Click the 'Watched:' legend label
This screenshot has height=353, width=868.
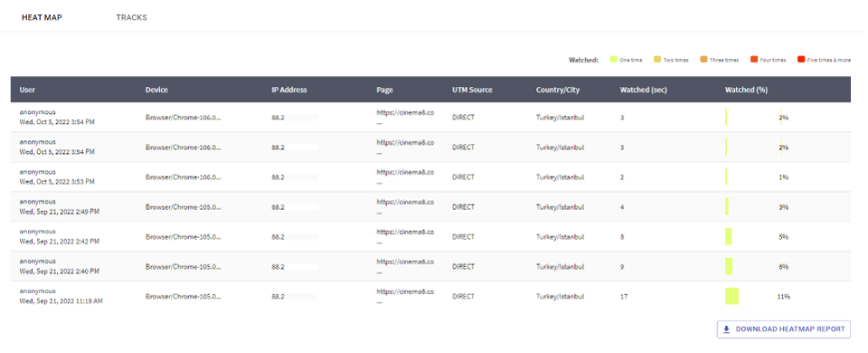point(583,60)
